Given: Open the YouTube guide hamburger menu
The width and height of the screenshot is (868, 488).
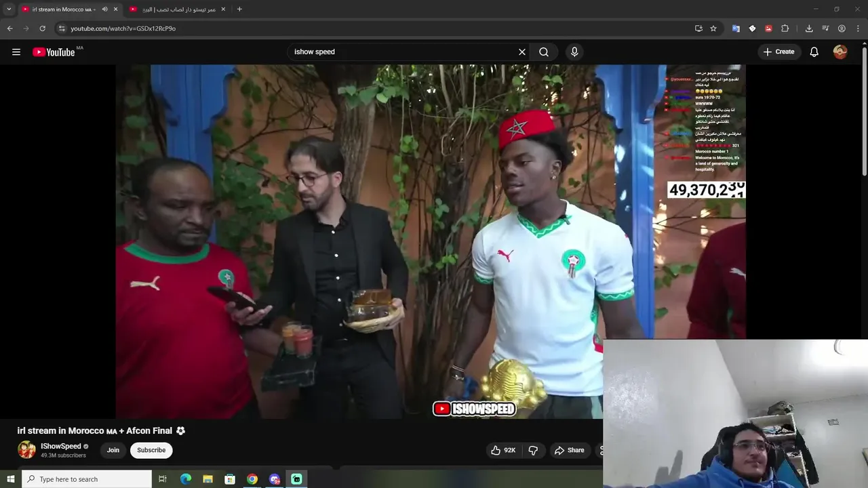Looking at the screenshot, I should (x=16, y=52).
